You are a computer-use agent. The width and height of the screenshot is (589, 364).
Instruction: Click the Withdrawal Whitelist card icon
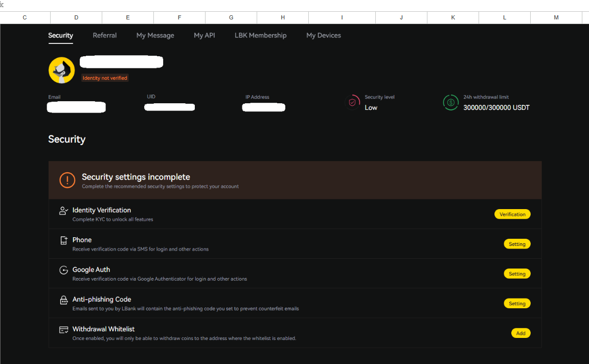[x=63, y=330]
